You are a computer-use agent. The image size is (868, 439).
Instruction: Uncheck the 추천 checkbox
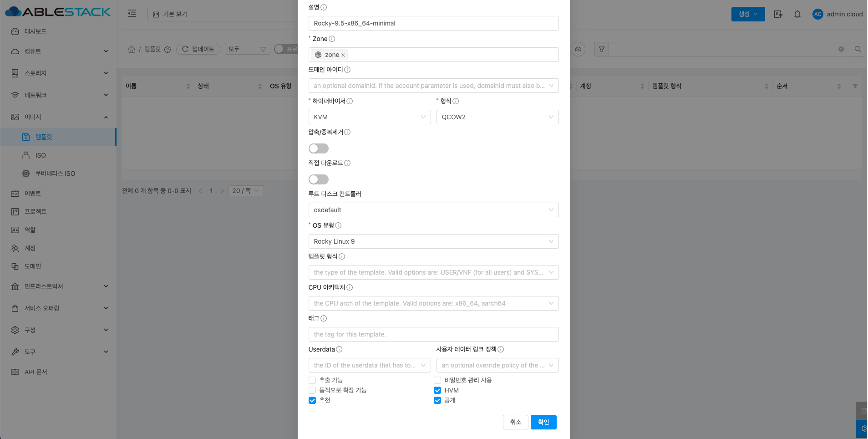(312, 400)
